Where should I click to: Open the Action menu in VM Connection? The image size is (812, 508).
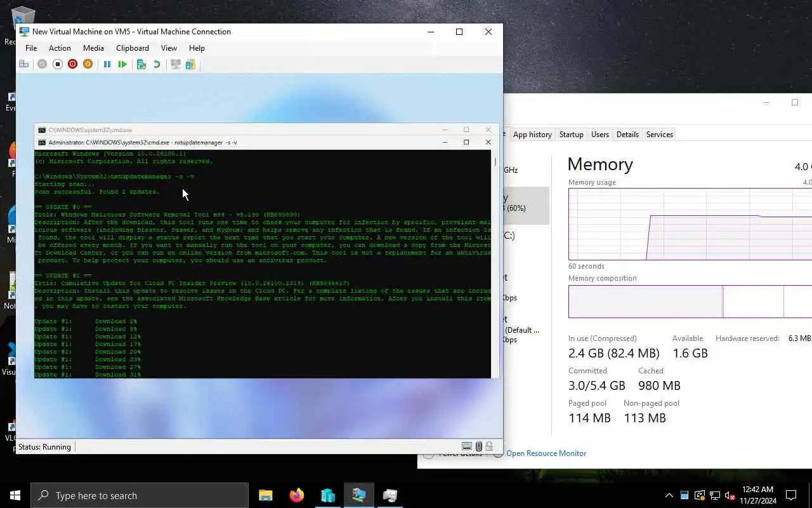click(60, 48)
